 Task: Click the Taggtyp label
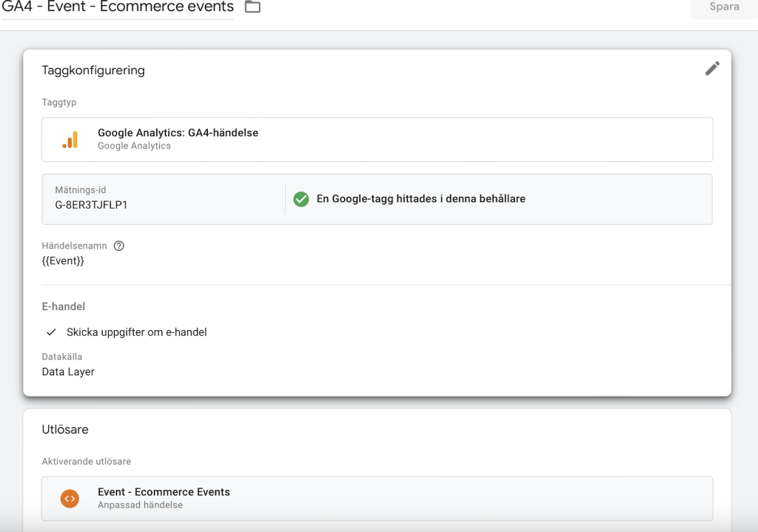pyautogui.click(x=59, y=102)
